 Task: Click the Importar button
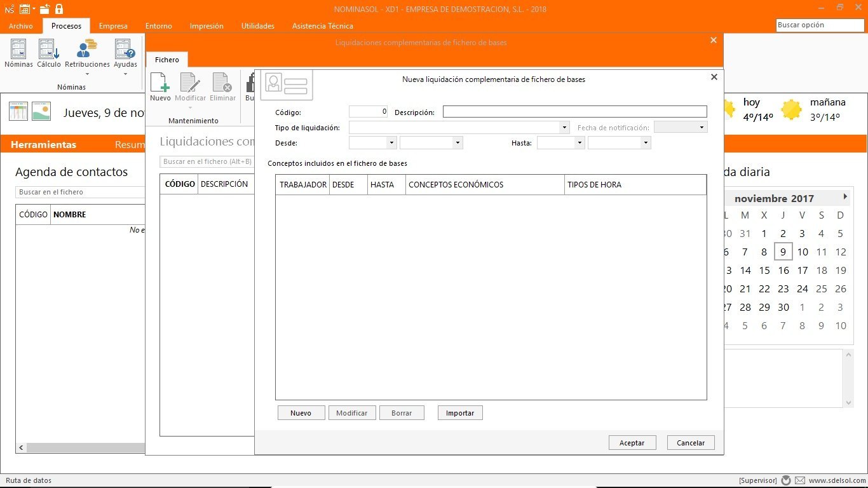(x=460, y=413)
